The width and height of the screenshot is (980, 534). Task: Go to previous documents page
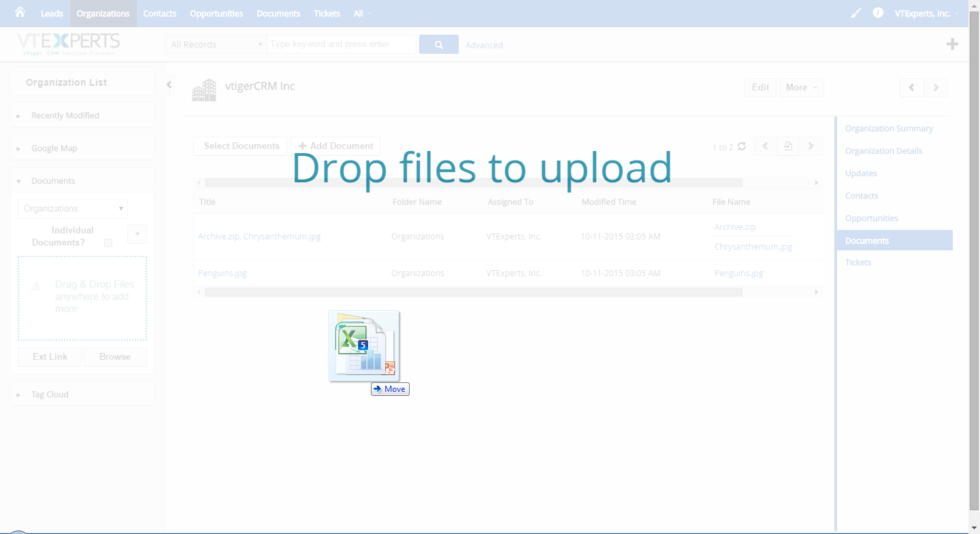(x=765, y=146)
